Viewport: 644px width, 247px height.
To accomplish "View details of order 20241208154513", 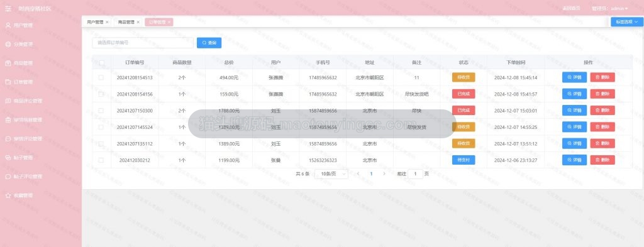I will click(x=574, y=77).
